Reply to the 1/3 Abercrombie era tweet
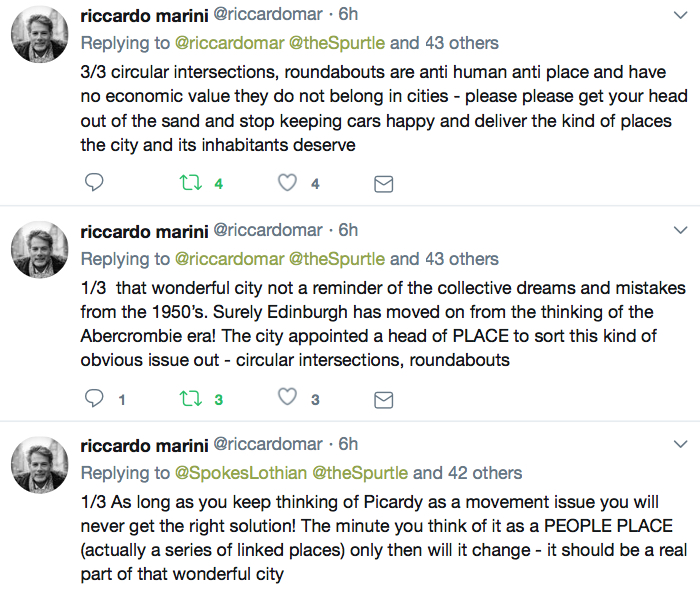The height and width of the screenshot is (595, 700). (94, 398)
